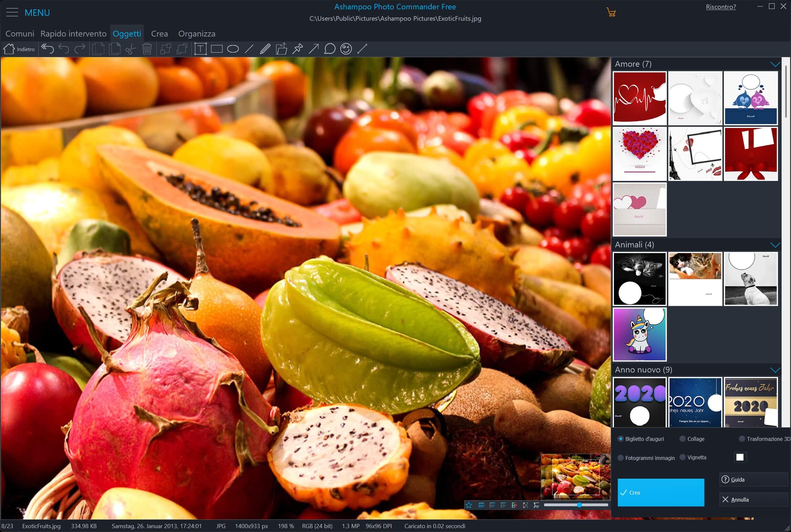The image size is (791, 532).
Task: Select the ellipse shape tool
Action: [233, 49]
